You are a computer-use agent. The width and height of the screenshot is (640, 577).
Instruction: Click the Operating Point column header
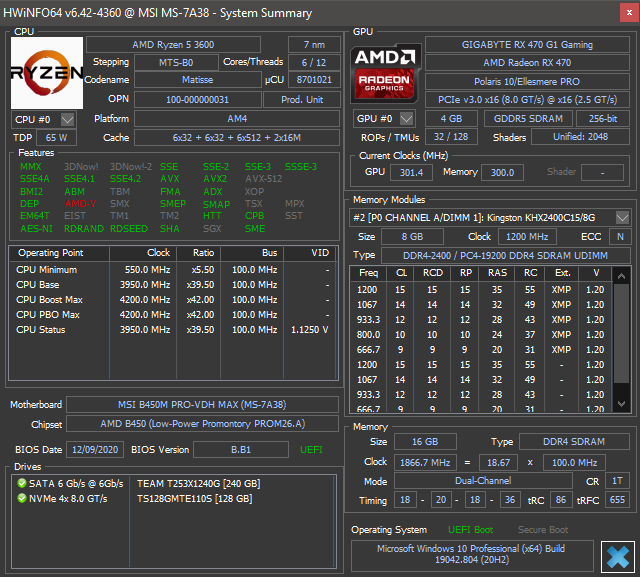coord(59,253)
